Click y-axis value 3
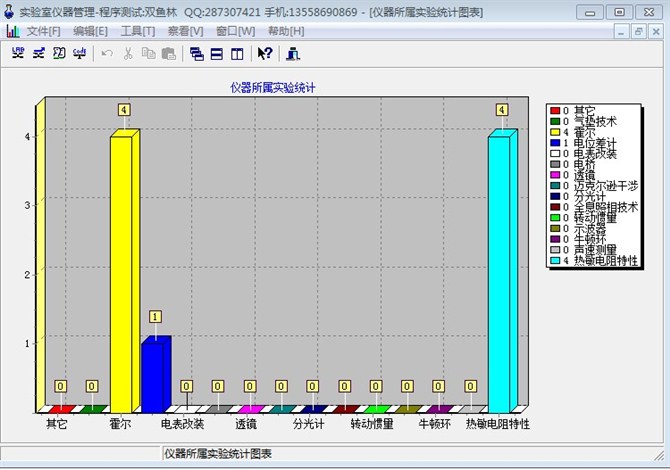 pos(27,205)
